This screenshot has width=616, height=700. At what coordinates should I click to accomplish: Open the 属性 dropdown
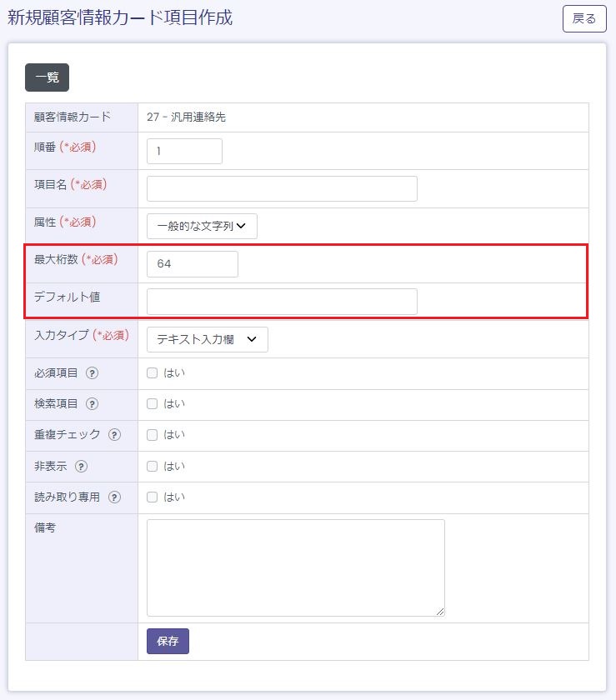[202, 226]
